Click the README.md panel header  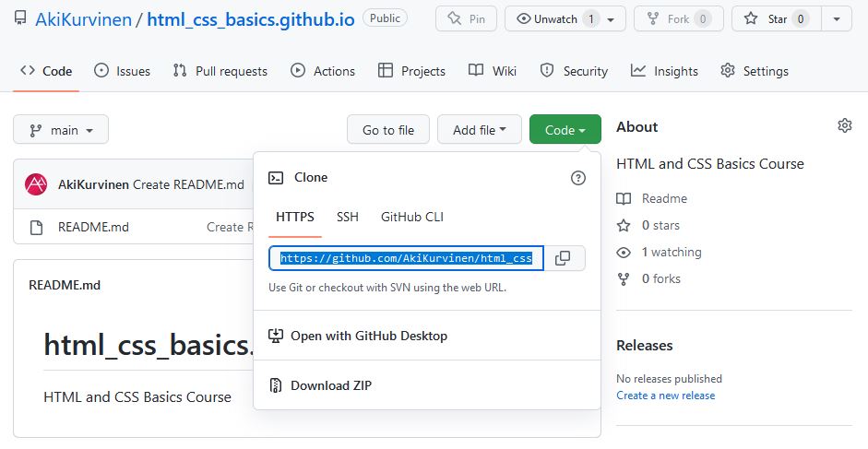[x=65, y=285]
